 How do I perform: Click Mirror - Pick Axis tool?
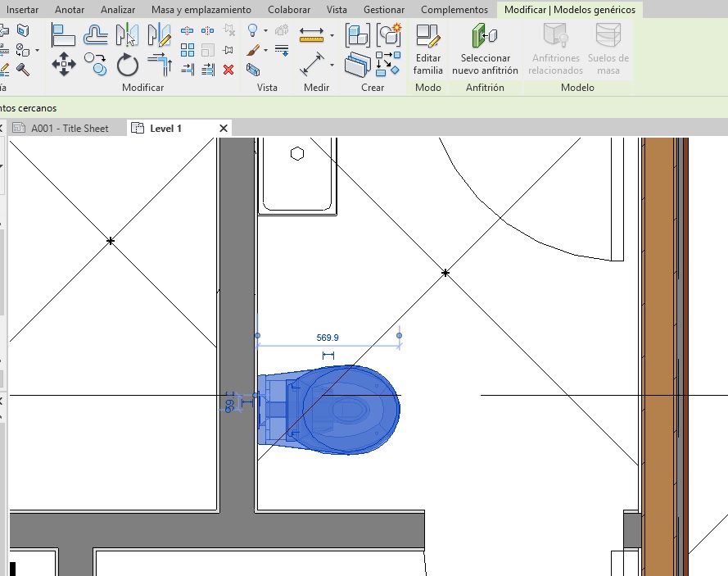click(127, 35)
